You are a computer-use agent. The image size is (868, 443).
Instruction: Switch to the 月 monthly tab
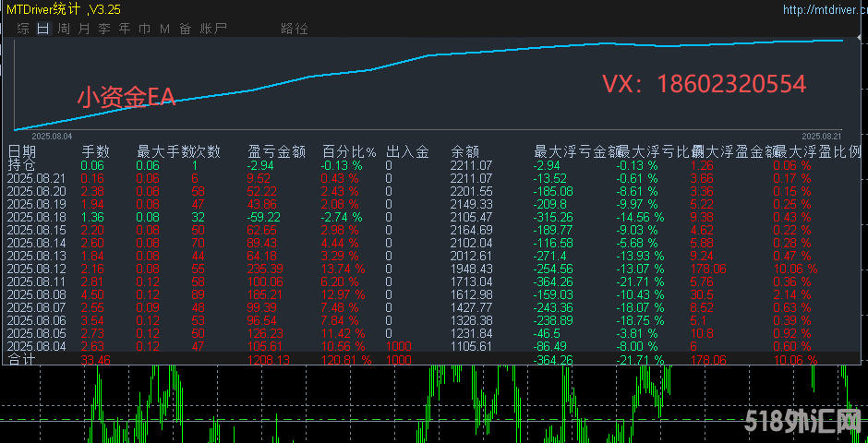tap(83, 29)
